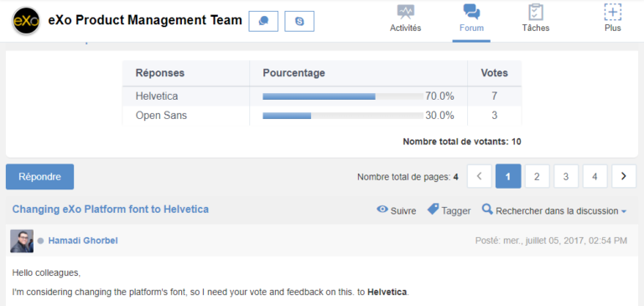This screenshot has height=306, width=644.
Task: Click the Helvetica 70.0% progress bar
Action: (x=343, y=96)
